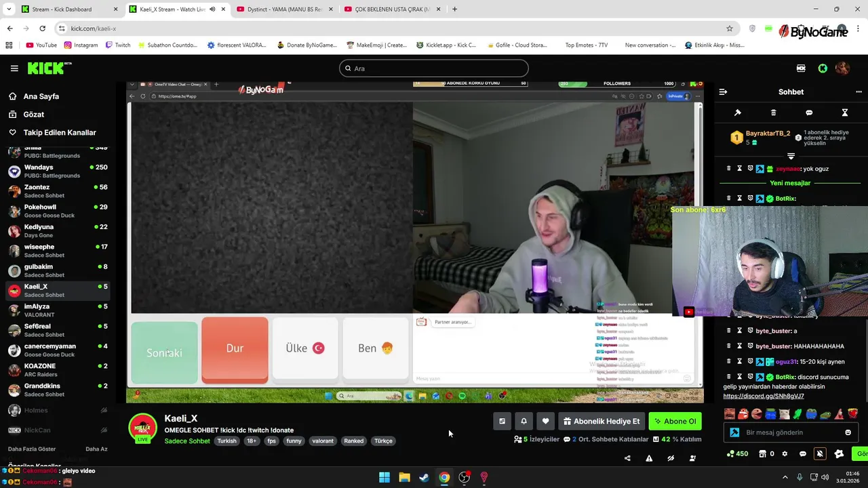Image resolution: width=868 pixels, height=488 pixels.
Task: Open the Zaontez channel in sidebar
Action: click(58, 191)
